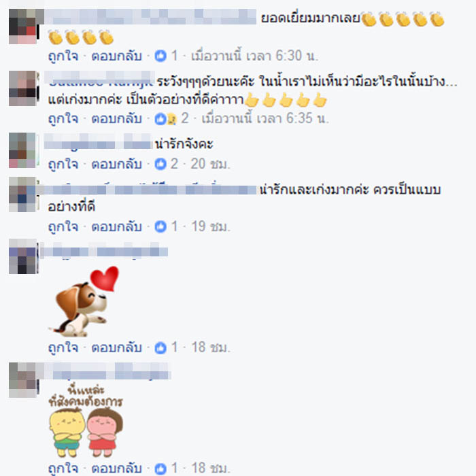This screenshot has height=476, width=476.
Task: Click like icon under นี่แหละที่สังคมต้องการ sticker
Action: (x=160, y=469)
